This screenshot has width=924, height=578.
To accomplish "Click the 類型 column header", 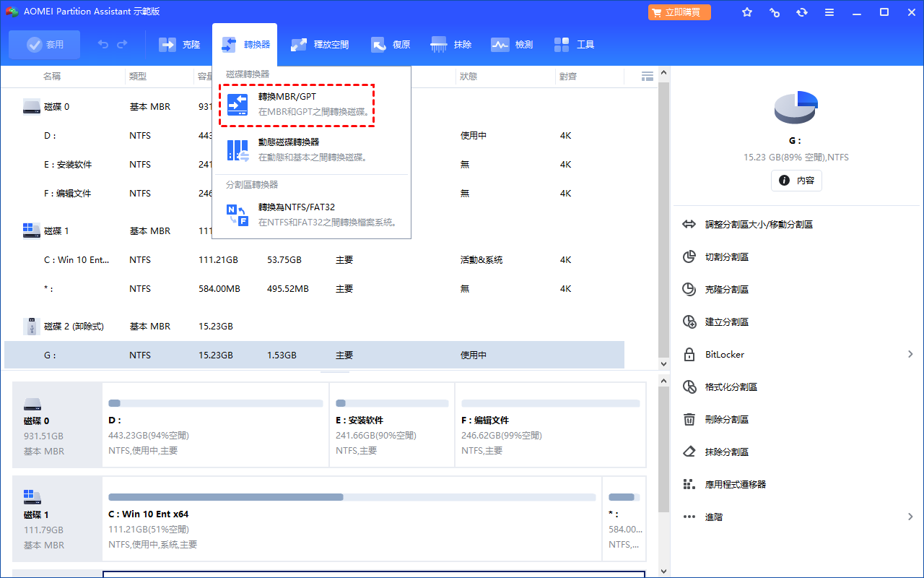I will tap(138, 76).
